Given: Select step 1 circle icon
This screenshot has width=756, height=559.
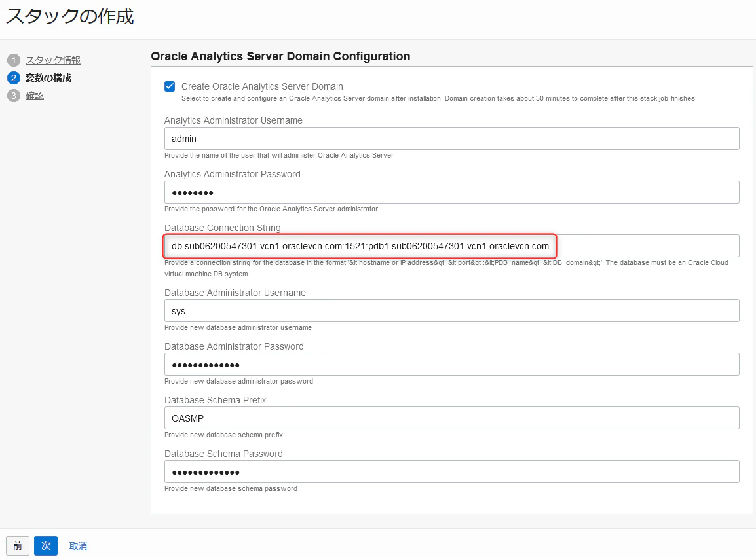Looking at the screenshot, I should [14, 60].
